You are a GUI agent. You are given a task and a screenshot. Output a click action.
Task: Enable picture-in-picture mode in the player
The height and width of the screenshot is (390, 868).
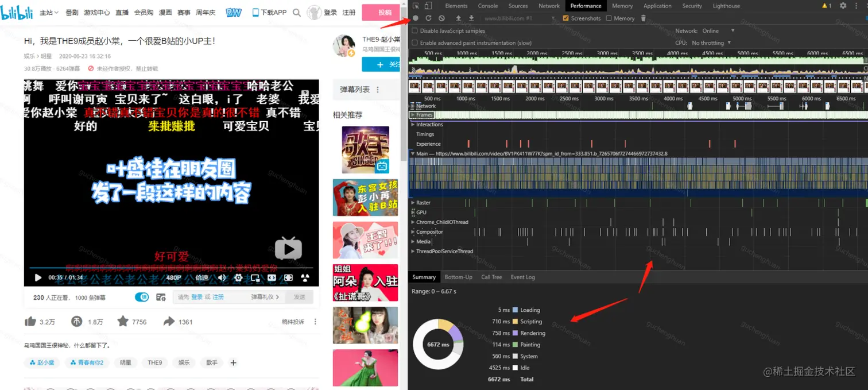(x=255, y=277)
